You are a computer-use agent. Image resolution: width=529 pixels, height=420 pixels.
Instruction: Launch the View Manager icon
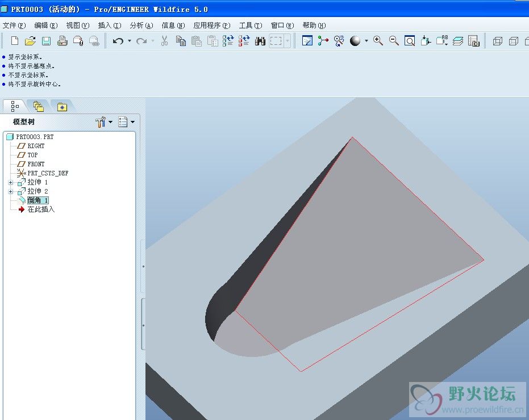pos(474,41)
